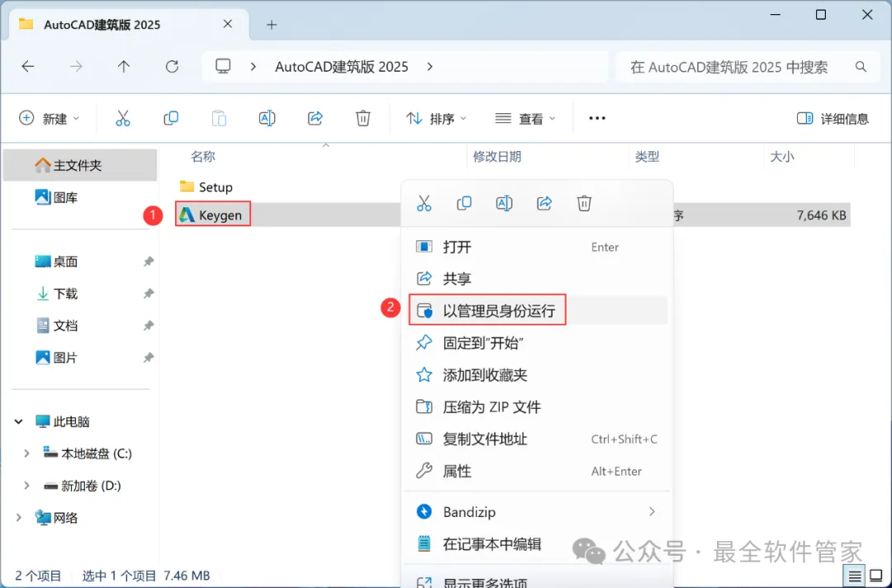
Task: Go back with the left arrow
Action: tap(28, 67)
